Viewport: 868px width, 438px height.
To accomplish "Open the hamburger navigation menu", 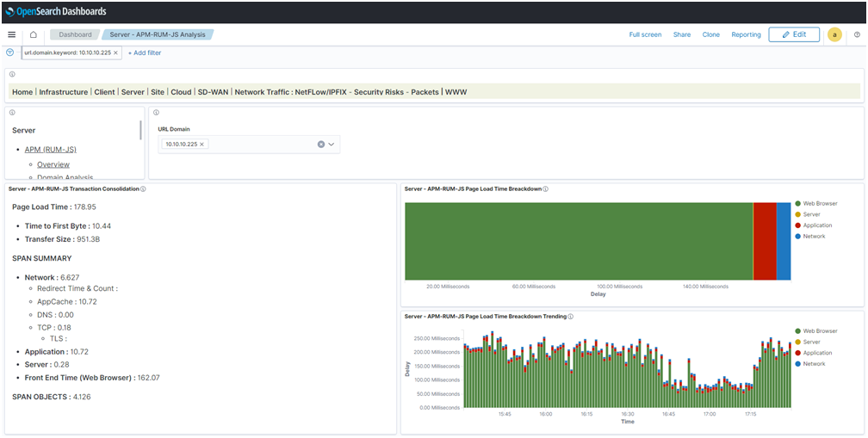I will click(12, 34).
